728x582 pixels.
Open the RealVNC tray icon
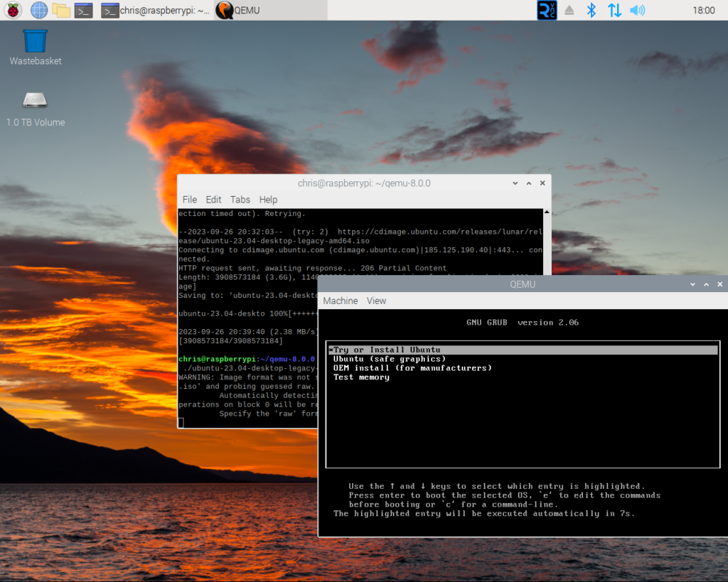point(547,10)
